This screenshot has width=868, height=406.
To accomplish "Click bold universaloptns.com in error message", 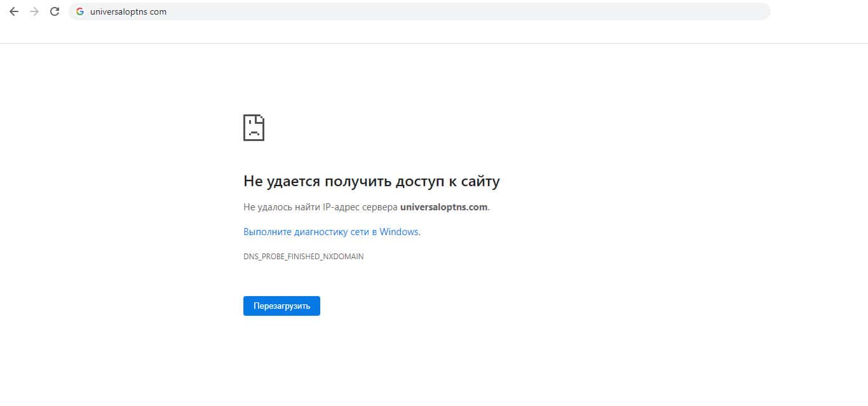I will click(x=444, y=207).
